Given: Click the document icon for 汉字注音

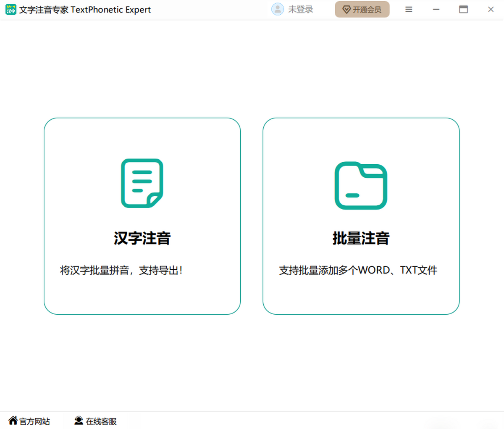Looking at the screenshot, I should point(142,183).
